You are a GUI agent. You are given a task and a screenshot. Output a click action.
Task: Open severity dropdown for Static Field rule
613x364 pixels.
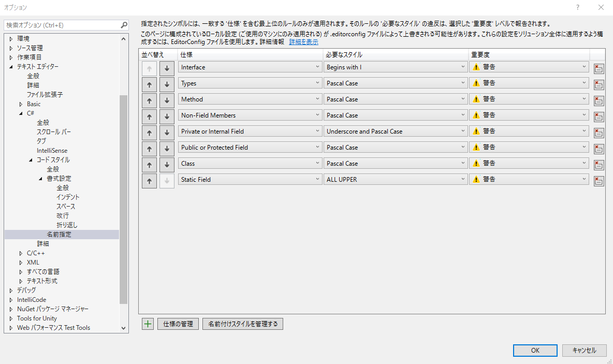pos(529,179)
